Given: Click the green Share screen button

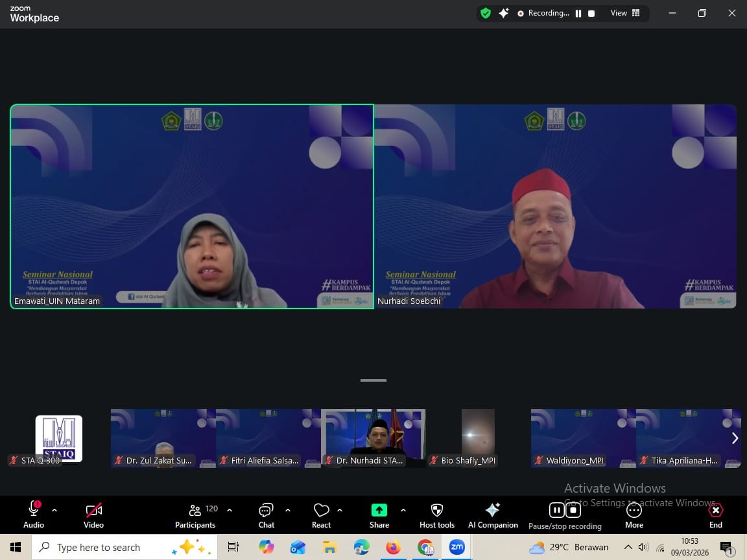Looking at the screenshot, I should [379, 515].
